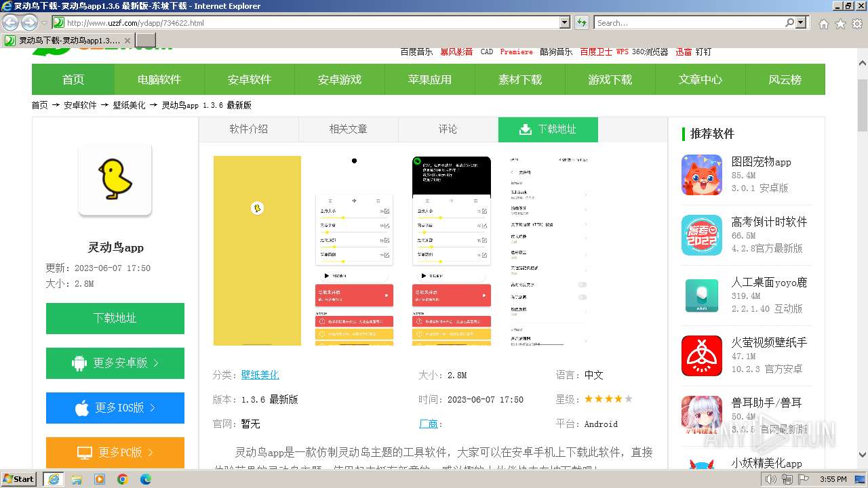Viewport: 868px width, 488px height.
Task: Click the taskbar volume speaker icon
Action: 771,480
